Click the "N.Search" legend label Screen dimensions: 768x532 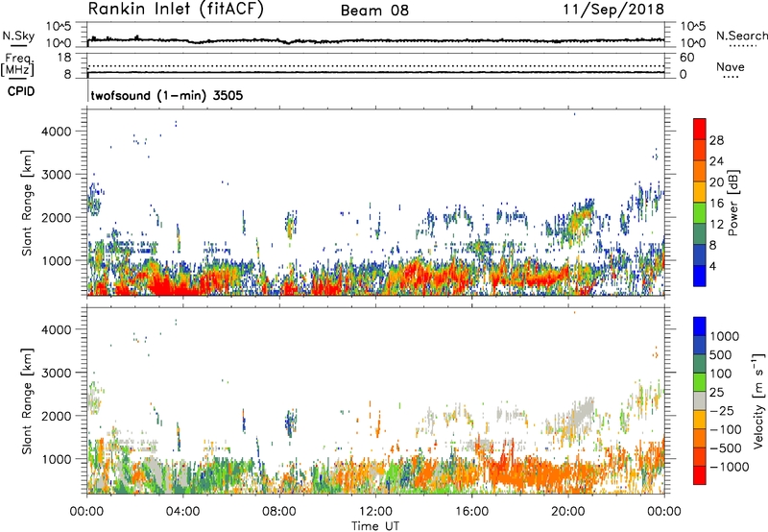point(742,36)
